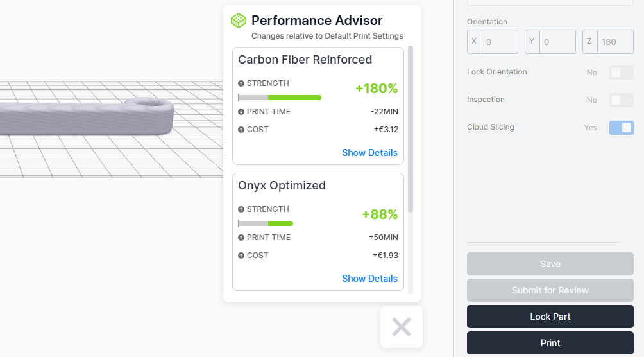The image size is (644, 357).
Task: Click the green Performance Advisor cube icon
Action: 239,21
